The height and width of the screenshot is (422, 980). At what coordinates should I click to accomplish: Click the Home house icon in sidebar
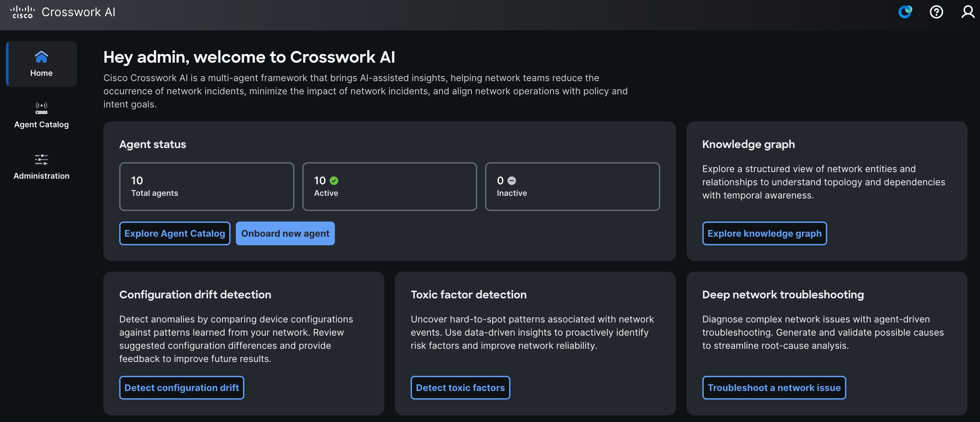click(41, 57)
